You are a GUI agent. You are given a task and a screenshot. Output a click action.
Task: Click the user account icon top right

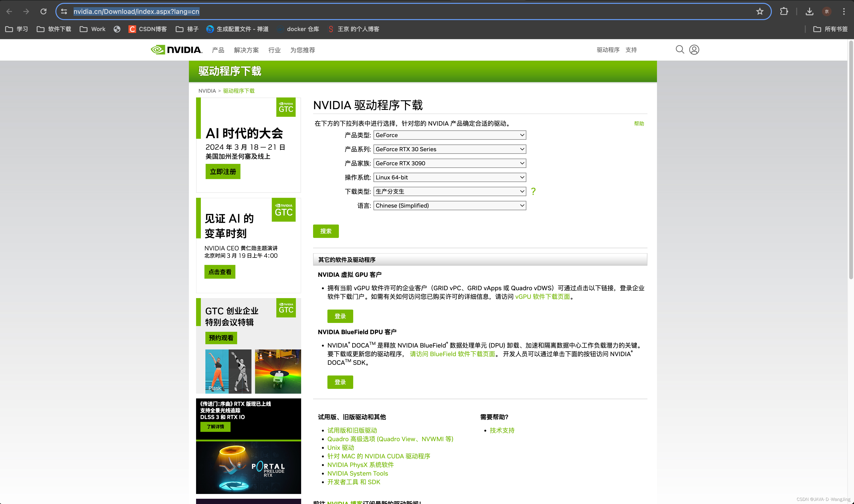pyautogui.click(x=694, y=50)
